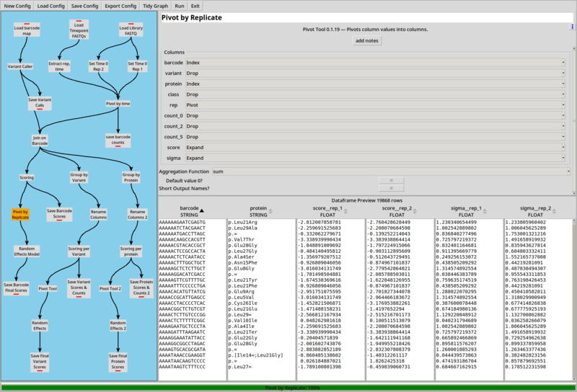
Task: Select the Load Timepoint FASTQs node
Action: (79, 30)
